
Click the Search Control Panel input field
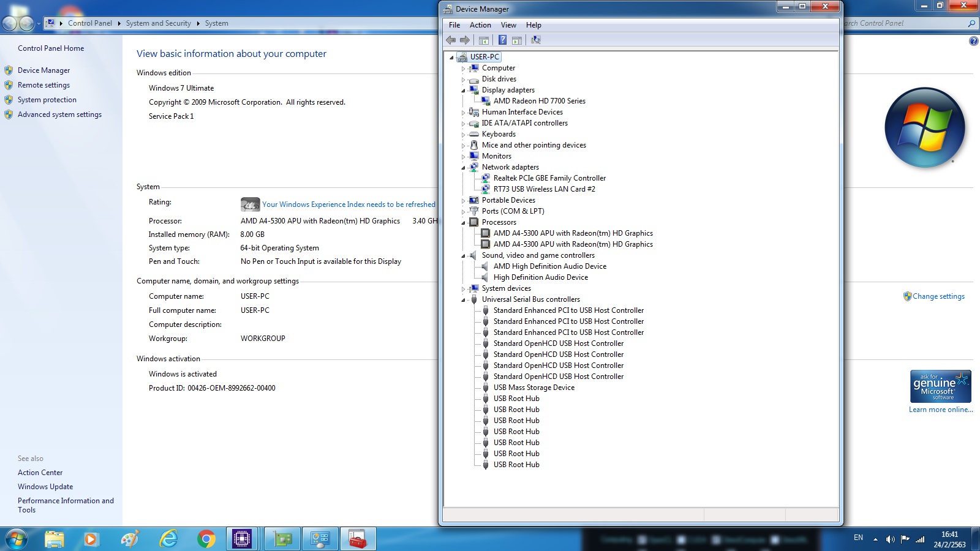click(904, 23)
